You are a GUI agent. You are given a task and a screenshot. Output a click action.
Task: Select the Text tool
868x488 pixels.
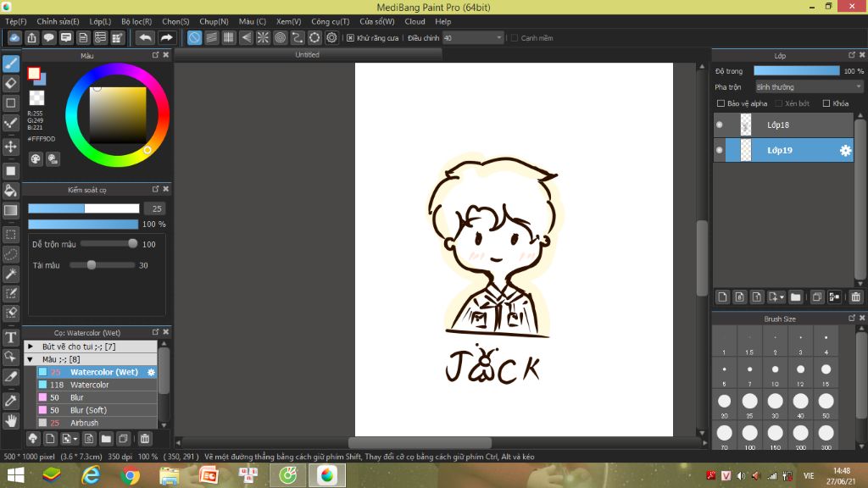pos(10,337)
